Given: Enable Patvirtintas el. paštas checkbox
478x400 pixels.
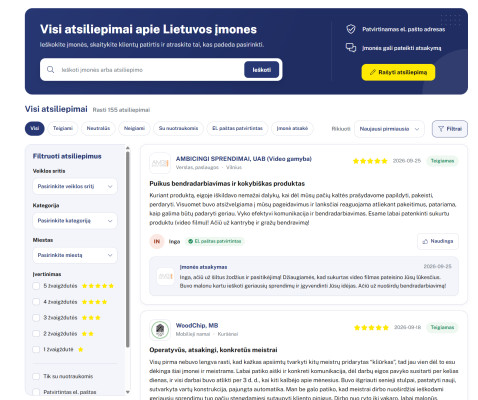Looking at the screenshot, I should [36, 392].
